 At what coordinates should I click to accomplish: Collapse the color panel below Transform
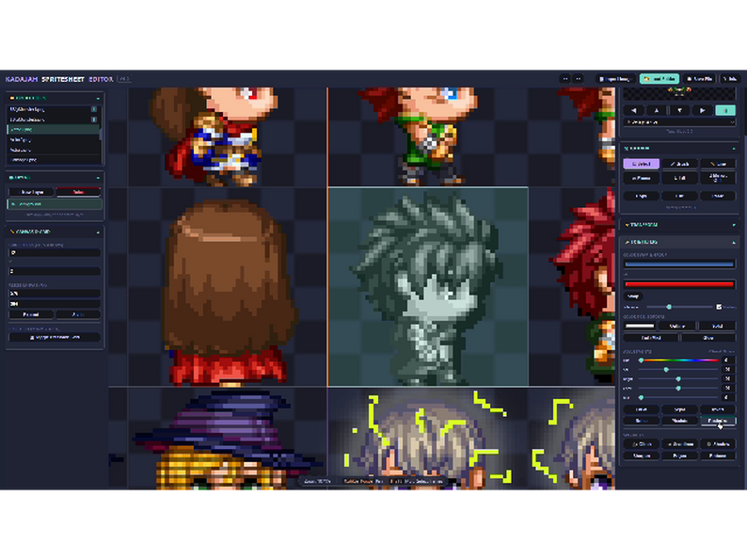coord(680,242)
